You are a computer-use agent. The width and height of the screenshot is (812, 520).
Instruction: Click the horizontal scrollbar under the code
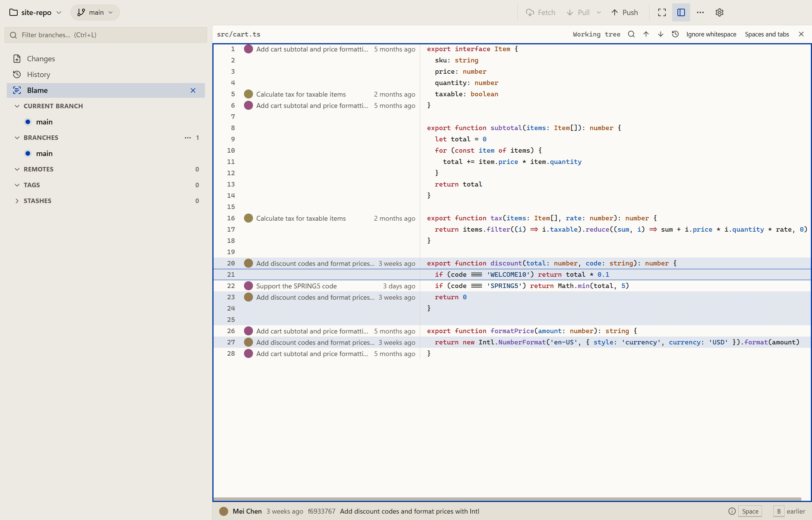coord(507,499)
